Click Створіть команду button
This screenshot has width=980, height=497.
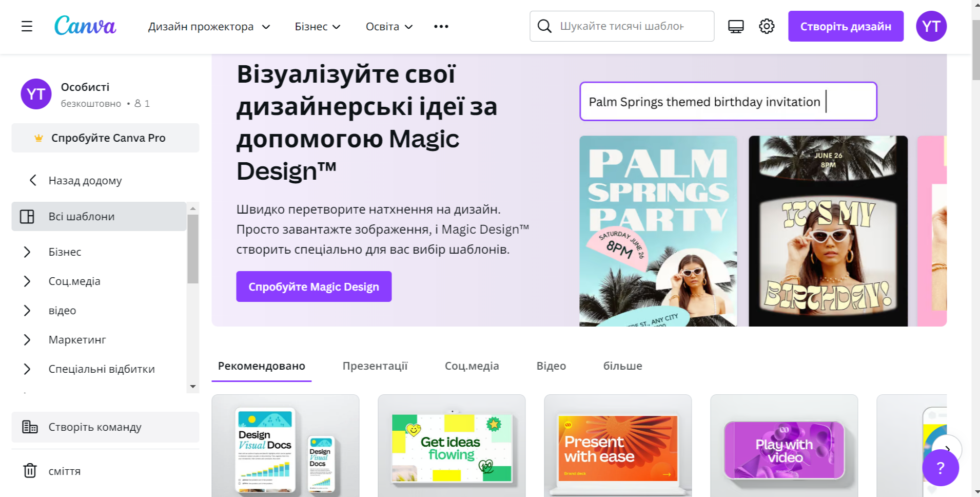[x=105, y=427]
